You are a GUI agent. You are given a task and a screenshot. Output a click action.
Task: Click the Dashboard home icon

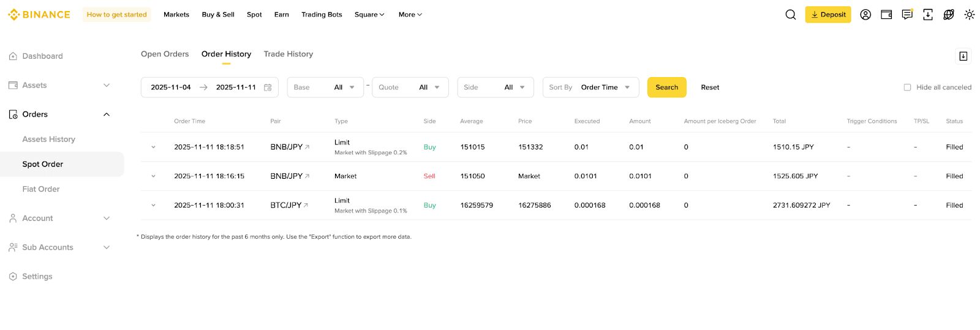13,56
